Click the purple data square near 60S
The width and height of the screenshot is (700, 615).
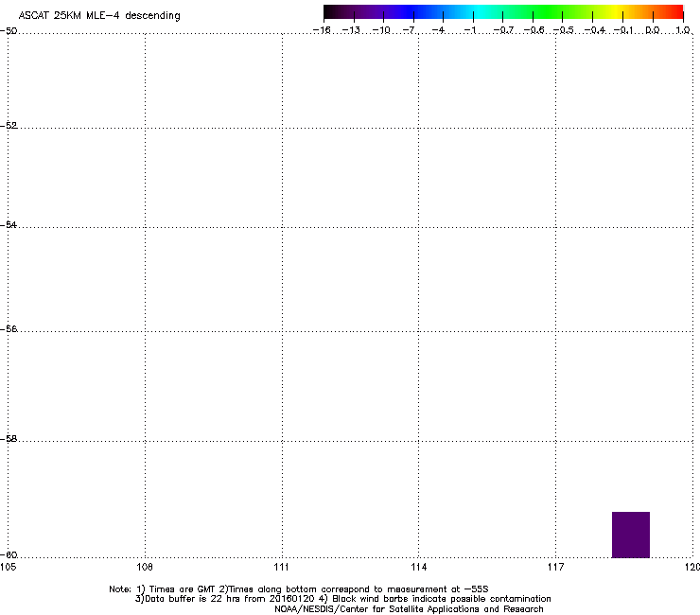[x=630, y=535]
